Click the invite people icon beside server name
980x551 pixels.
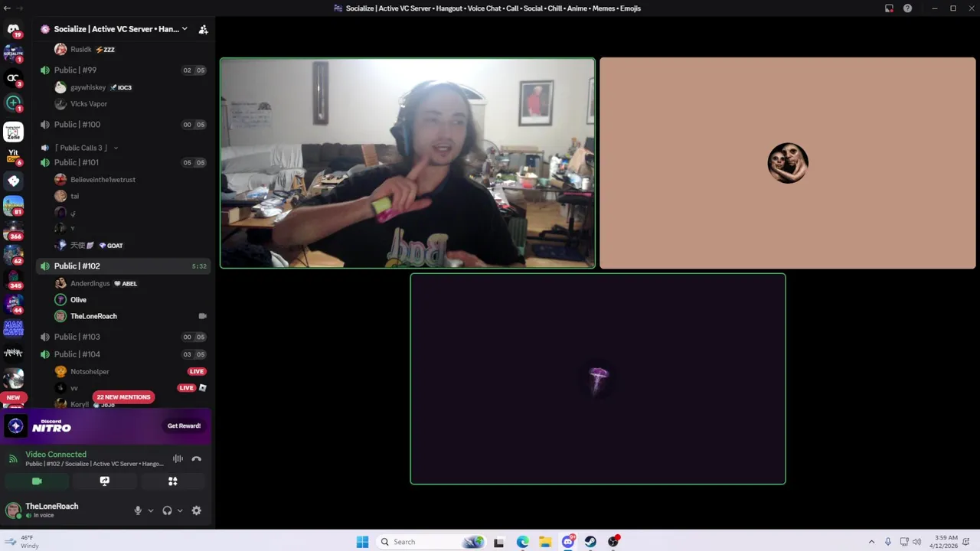[203, 29]
